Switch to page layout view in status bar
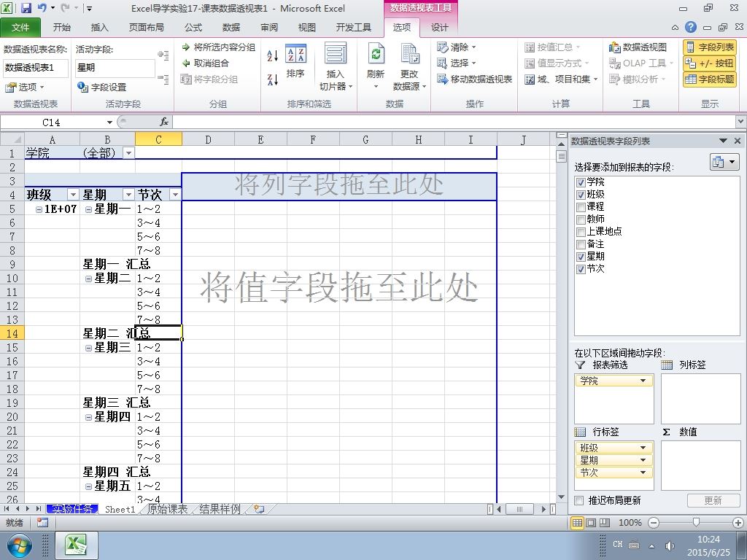Screen dimensions: 747x560 pyautogui.click(x=591, y=522)
